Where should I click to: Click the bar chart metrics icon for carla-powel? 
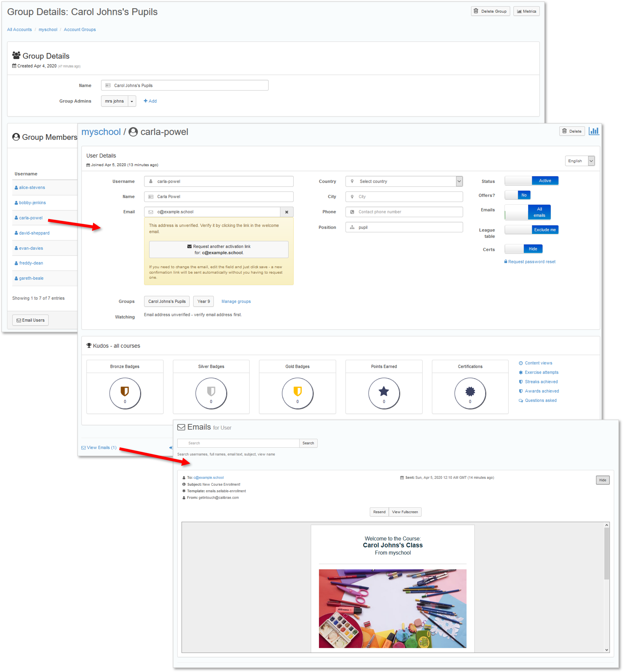pyautogui.click(x=593, y=131)
